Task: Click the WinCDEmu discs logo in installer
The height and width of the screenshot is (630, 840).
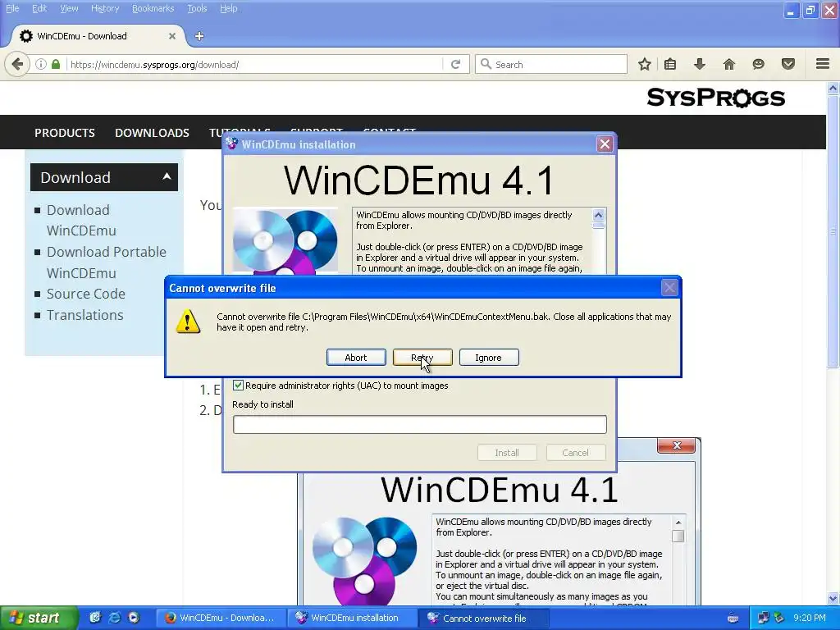Action: [285, 240]
